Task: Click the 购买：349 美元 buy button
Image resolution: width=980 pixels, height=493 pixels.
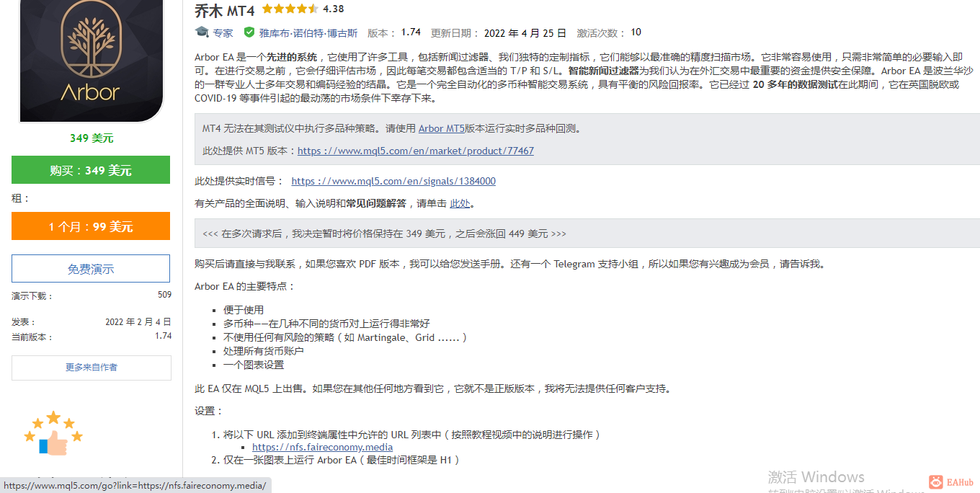Action: 91,170
